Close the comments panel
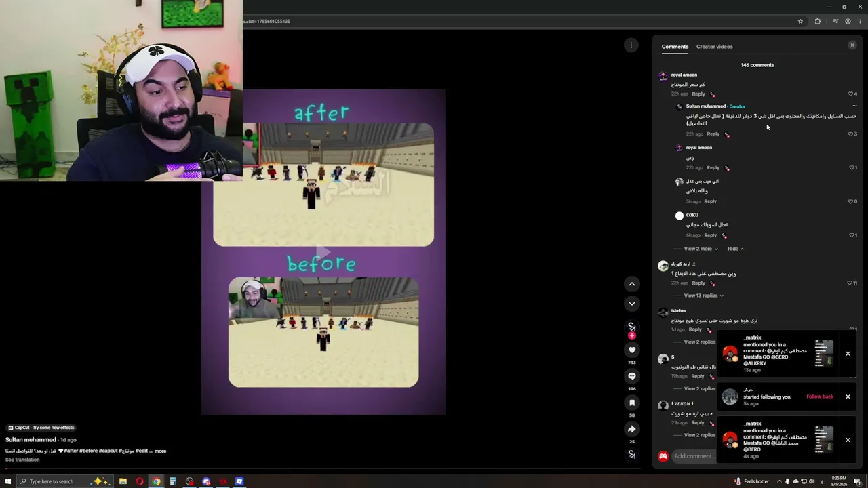The height and width of the screenshot is (488, 868). tap(852, 45)
